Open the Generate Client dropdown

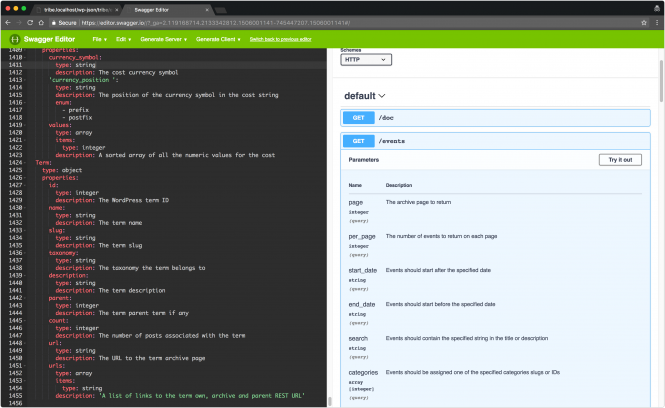click(x=218, y=39)
